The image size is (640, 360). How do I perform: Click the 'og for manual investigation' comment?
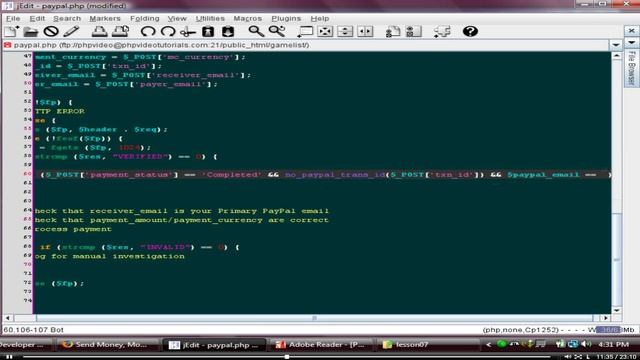[109, 256]
